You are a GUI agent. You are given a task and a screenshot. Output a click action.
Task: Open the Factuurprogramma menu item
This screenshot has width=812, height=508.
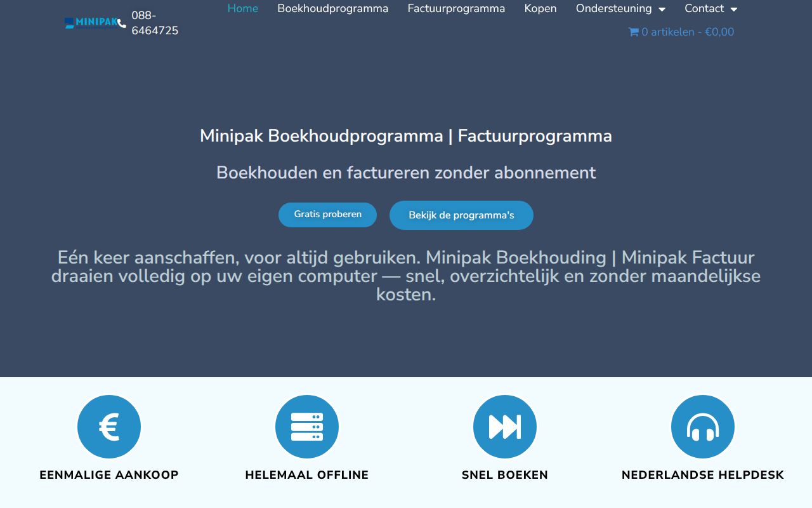click(457, 8)
